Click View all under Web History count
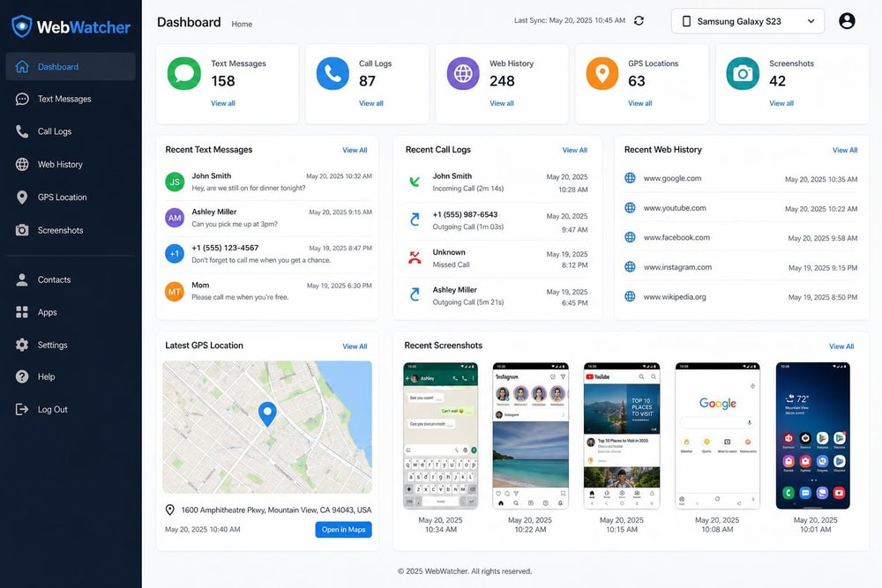 coord(501,103)
